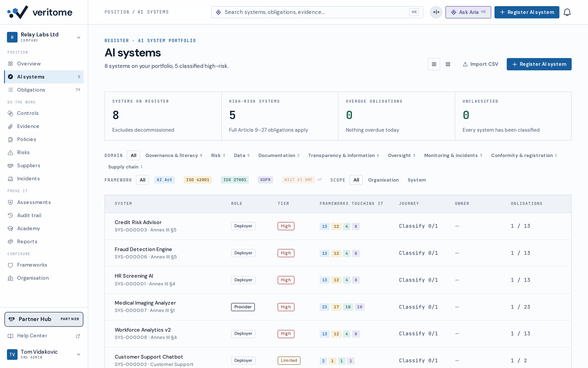This screenshot has width=588, height=368.
Task: Toggle the AI Act framework filter
Action: (x=165, y=180)
